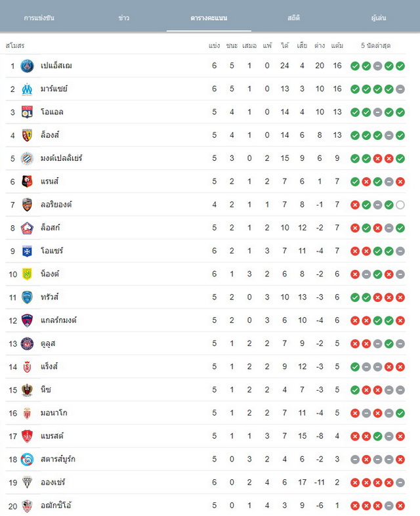This screenshot has height=516, width=420.
Task: Click the Lens club badge
Action: [x=27, y=135]
